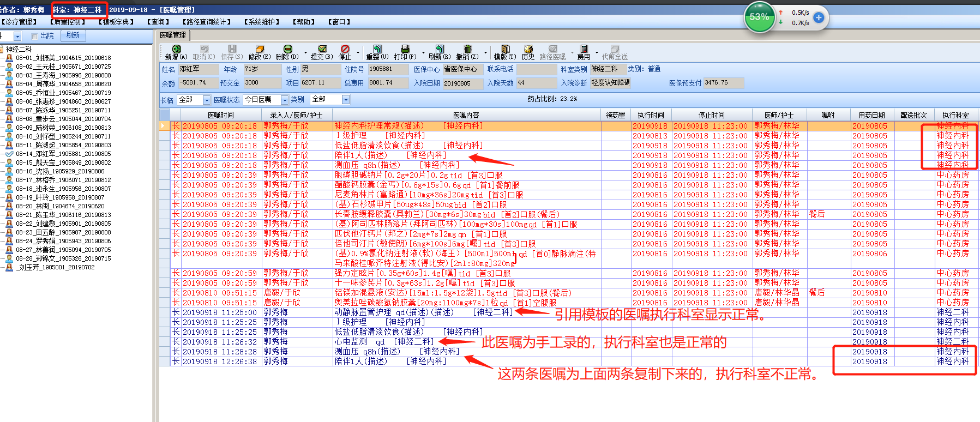Click the 医嘱内容 column header

tap(466, 115)
